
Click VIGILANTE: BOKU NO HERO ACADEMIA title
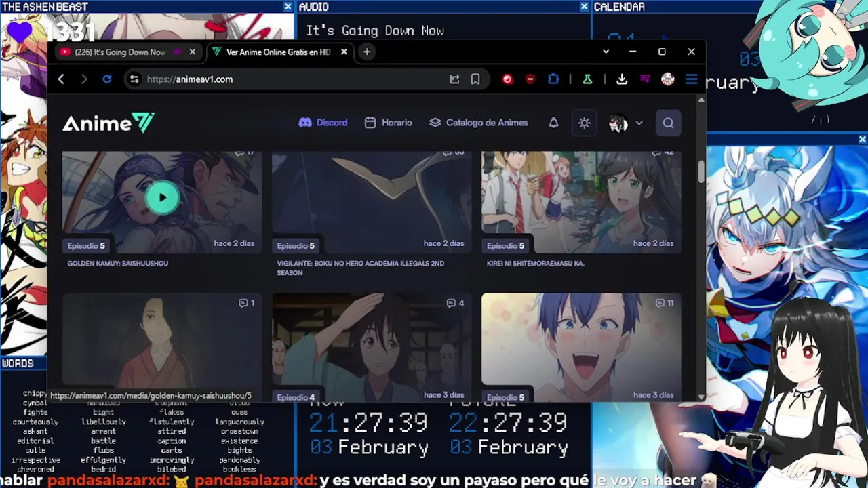361,268
